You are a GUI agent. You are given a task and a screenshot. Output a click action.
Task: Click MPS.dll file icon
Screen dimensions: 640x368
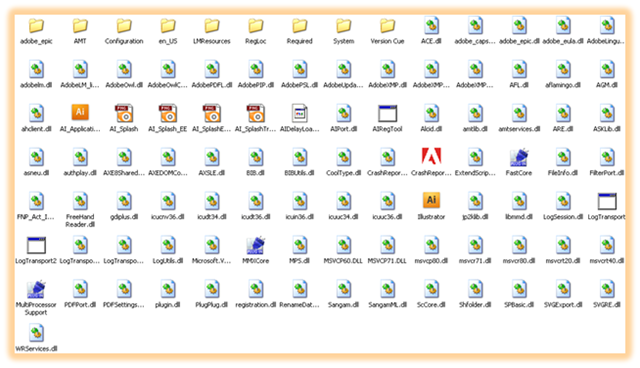pos(300,245)
